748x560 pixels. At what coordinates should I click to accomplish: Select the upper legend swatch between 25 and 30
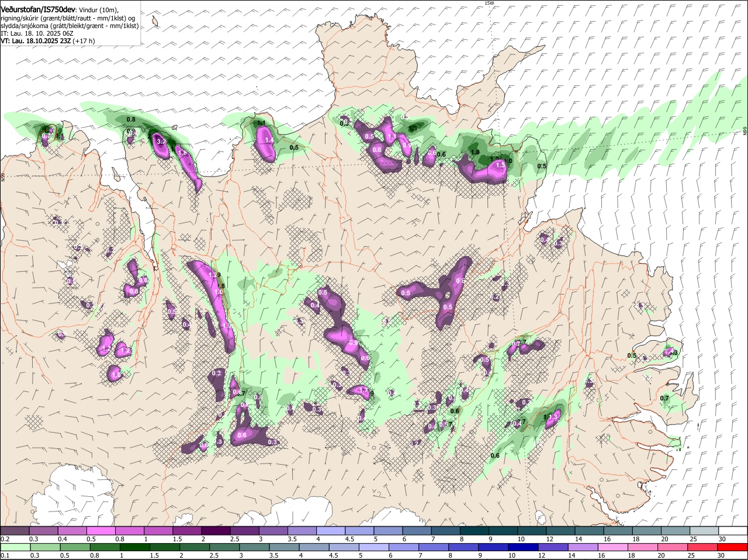[703, 530]
